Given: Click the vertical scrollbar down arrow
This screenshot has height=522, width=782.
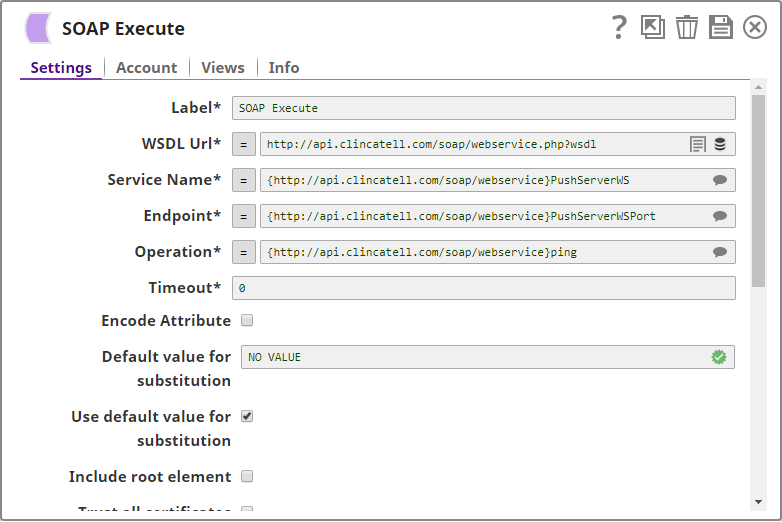Looking at the screenshot, I should pyautogui.click(x=760, y=501).
